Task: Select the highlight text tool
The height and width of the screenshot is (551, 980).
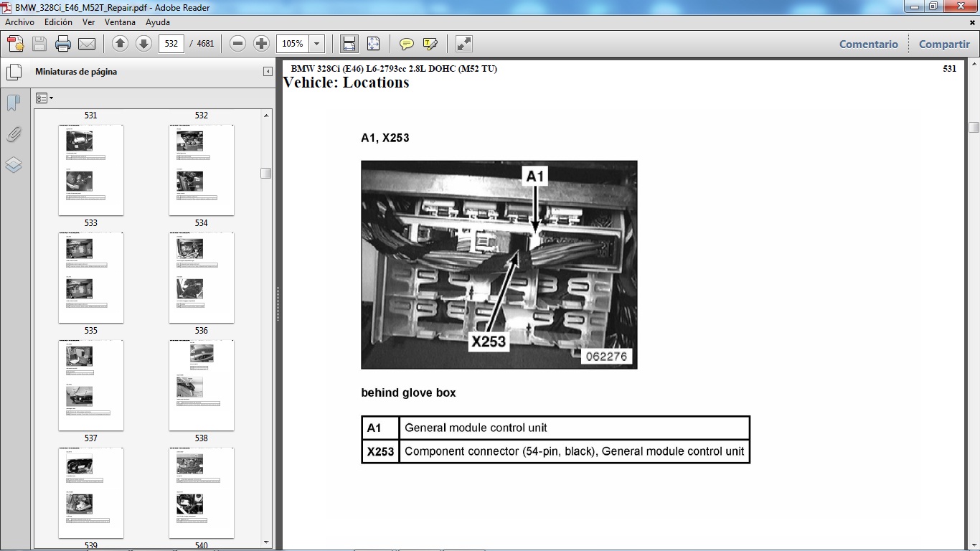Action: click(x=430, y=44)
